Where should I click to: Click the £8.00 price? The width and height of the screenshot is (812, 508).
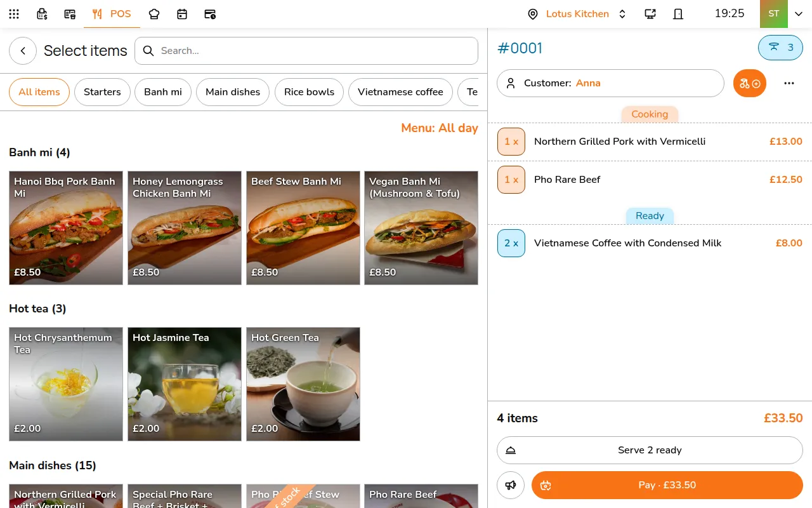point(789,243)
